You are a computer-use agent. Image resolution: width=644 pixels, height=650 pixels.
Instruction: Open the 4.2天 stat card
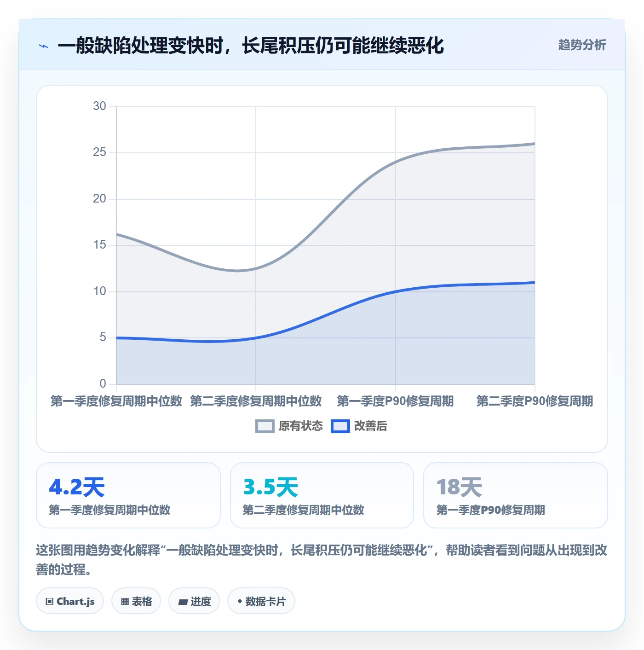click(128, 495)
